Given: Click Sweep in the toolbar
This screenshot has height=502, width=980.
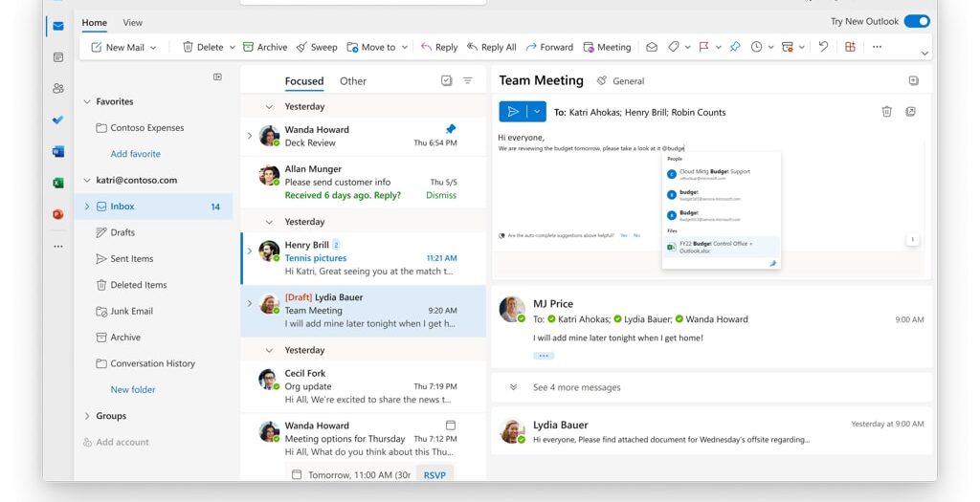Looking at the screenshot, I should (317, 48).
